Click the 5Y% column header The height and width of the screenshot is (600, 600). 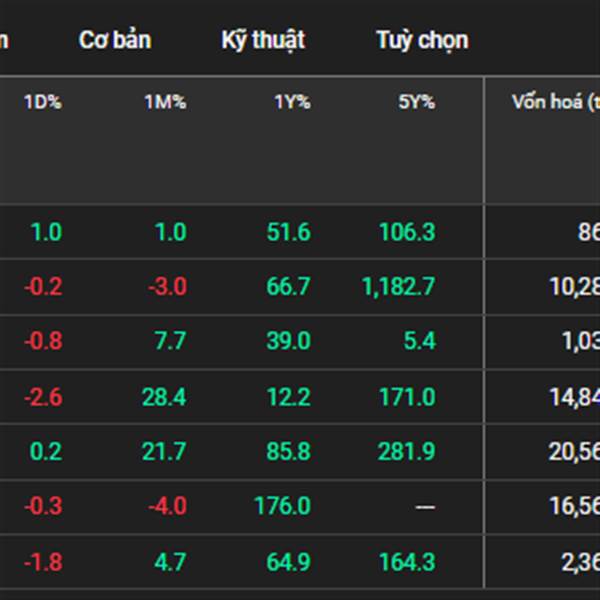pos(415,101)
